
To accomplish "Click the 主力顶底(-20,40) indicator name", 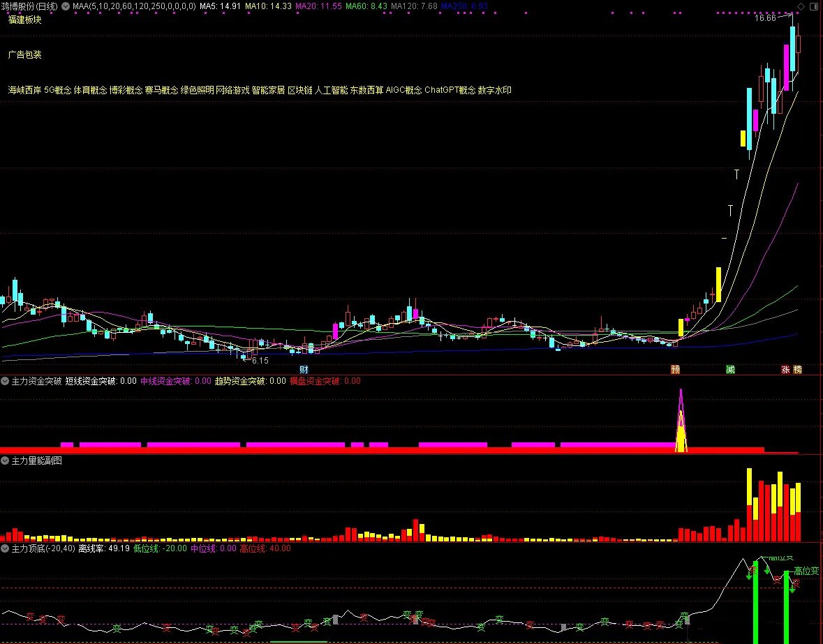I will point(43,548).
